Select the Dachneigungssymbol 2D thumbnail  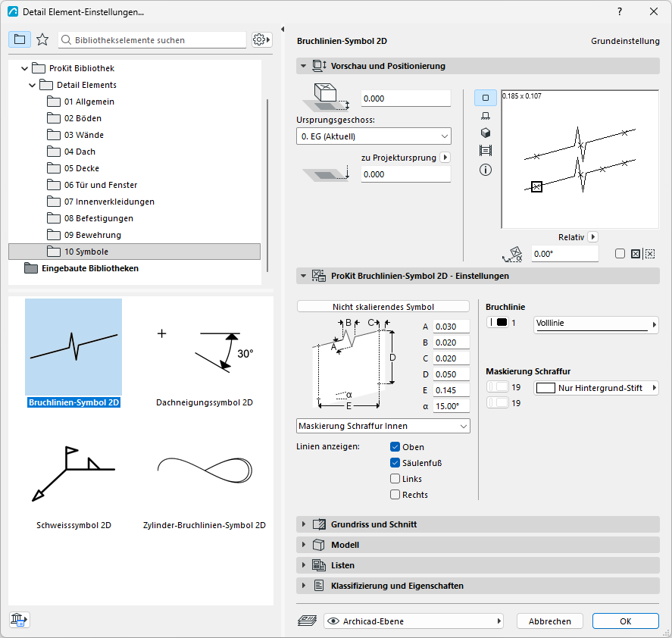205,353
